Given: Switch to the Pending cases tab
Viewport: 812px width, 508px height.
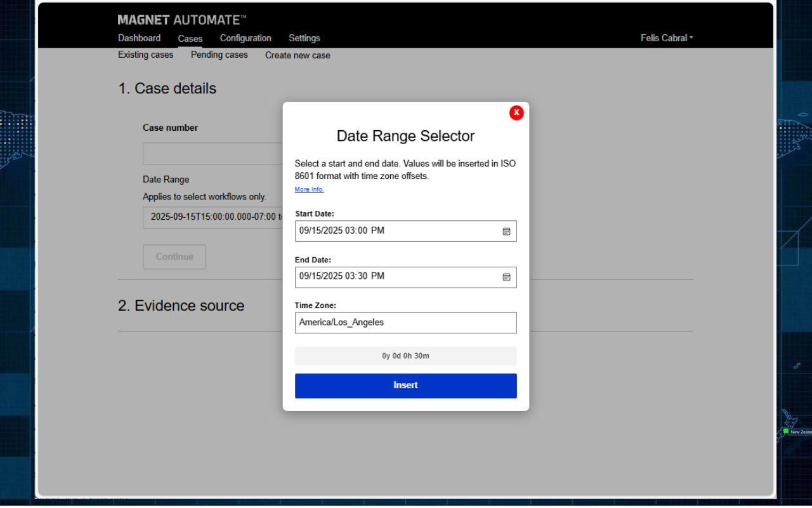Looking at the screenshot, I should point(219,55).
